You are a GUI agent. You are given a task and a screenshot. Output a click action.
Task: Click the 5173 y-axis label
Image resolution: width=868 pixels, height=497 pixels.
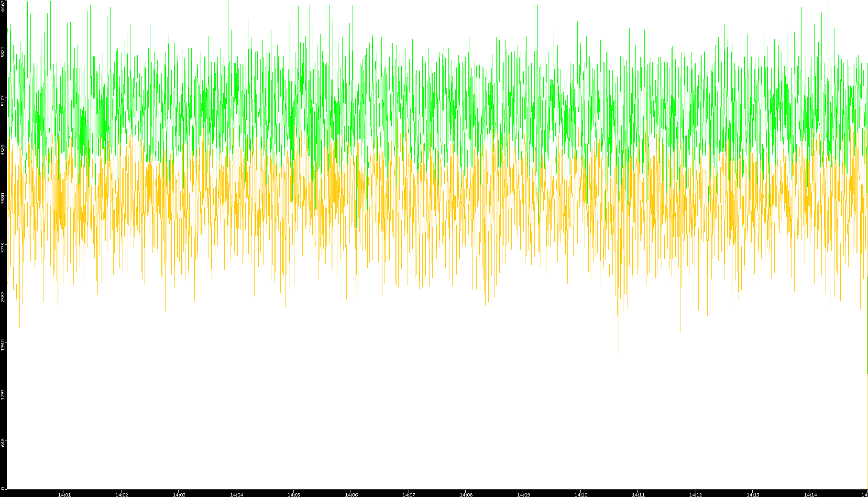(x=3, y=101)
